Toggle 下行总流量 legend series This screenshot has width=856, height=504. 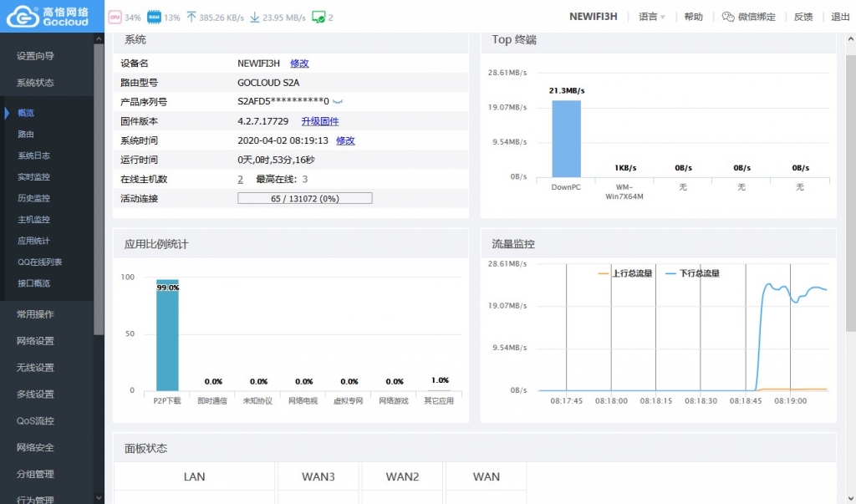(692, 273)
